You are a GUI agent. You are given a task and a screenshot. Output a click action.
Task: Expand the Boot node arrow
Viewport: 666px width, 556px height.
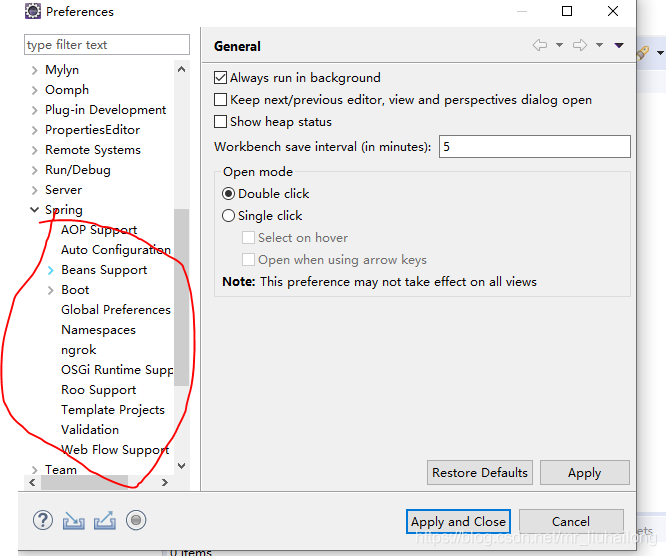tap(51, 290)
